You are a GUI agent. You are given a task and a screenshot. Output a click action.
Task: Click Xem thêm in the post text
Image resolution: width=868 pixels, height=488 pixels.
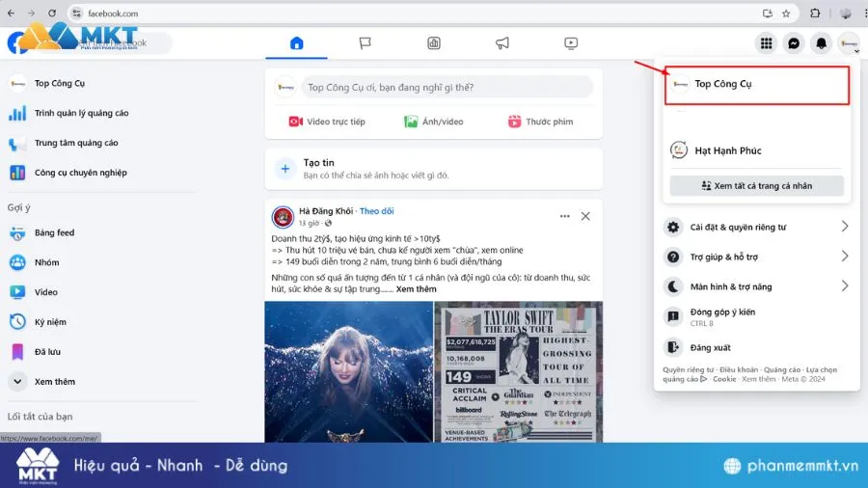417,288
